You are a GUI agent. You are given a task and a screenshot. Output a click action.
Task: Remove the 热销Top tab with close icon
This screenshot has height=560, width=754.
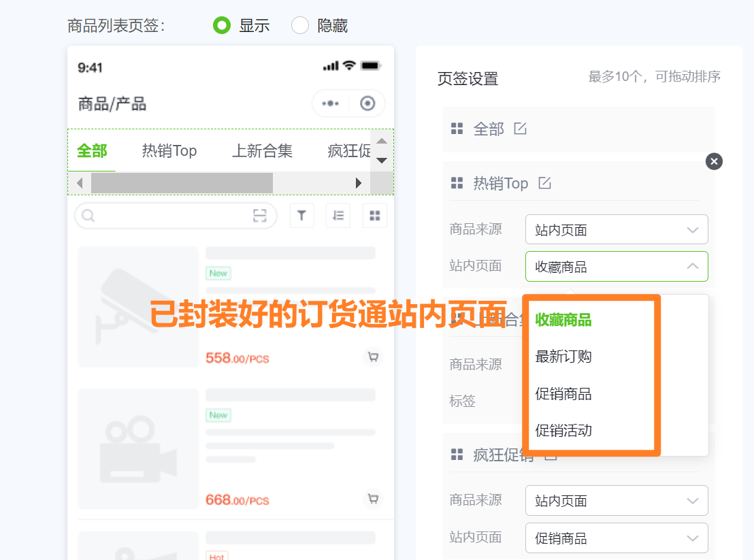pos(713,161)
